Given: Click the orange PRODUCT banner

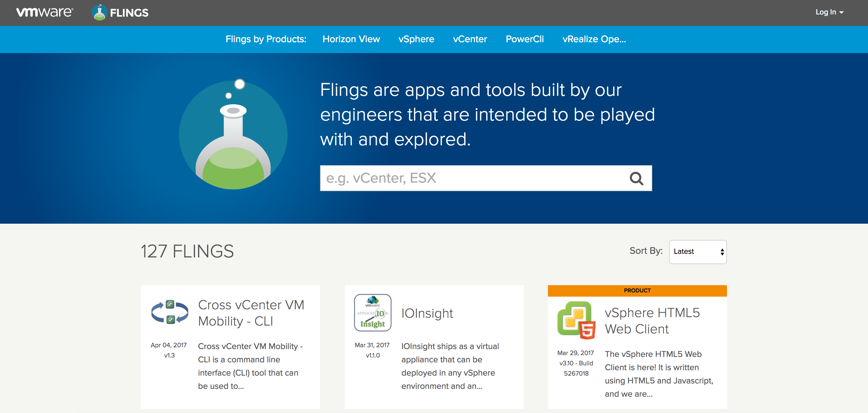Looking at the screenshot, I should (x=637, y=291).
